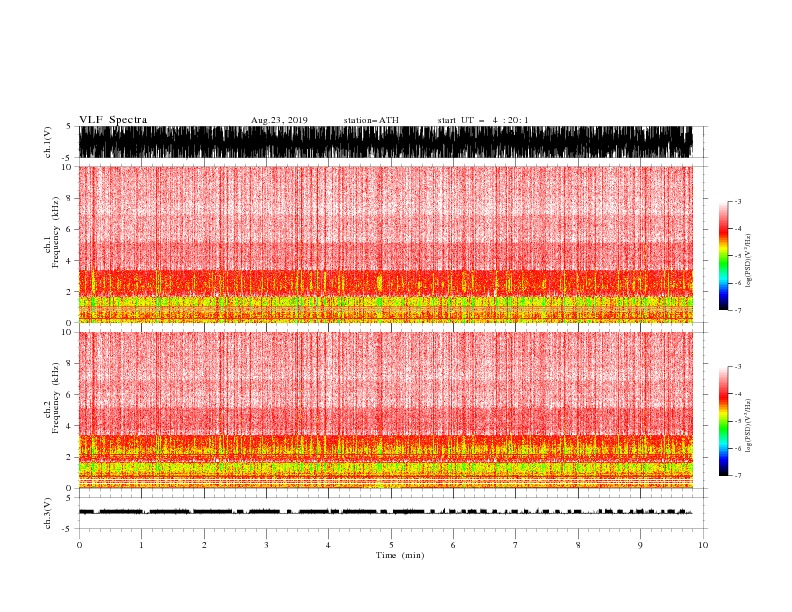
Task: Click the ch.2 color bar "log(PSD)(V²/Hz)" label
Action: click(x=749, y=426)
